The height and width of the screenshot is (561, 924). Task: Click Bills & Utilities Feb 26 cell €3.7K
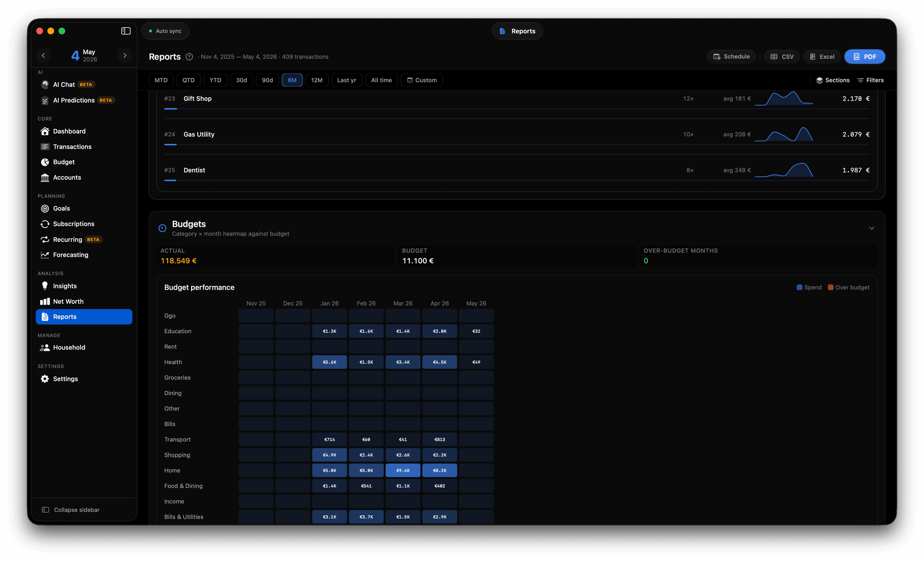pos(366,517)
